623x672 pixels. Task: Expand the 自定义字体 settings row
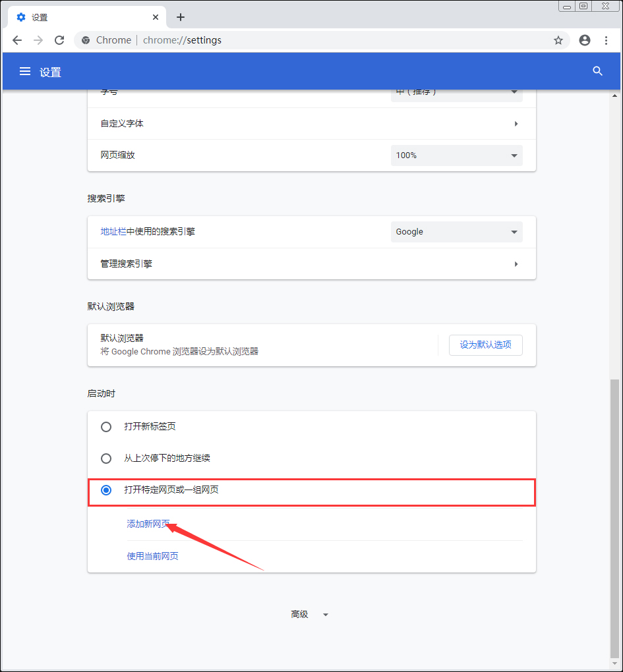point(311,123)
